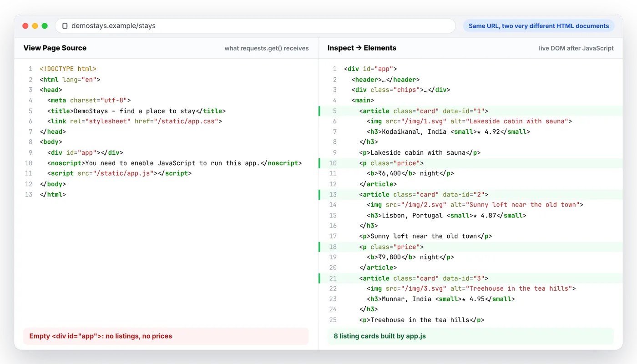Focus the demostays.example/stays address bar

[x=255, y=26]
